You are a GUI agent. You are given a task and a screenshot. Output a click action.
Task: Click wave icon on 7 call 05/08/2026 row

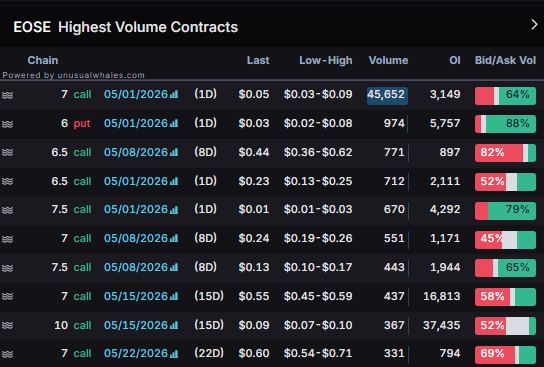8,239
